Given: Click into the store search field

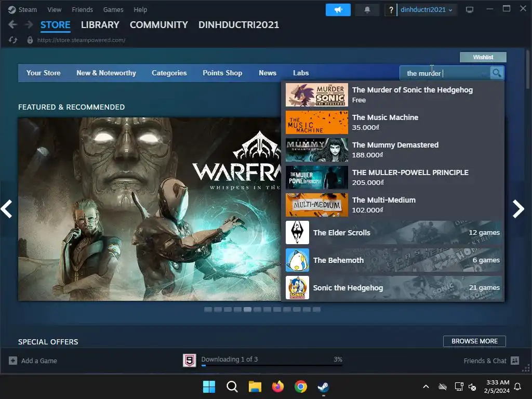Looking at the screenshot, I should [x=445, y=73].
